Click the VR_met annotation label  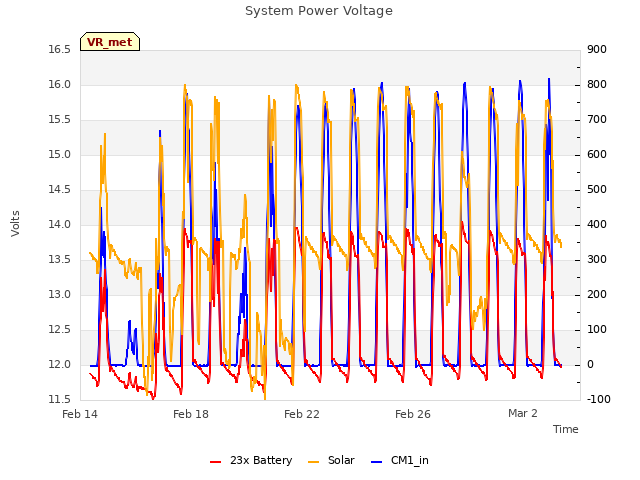click(x=110, y=42)
